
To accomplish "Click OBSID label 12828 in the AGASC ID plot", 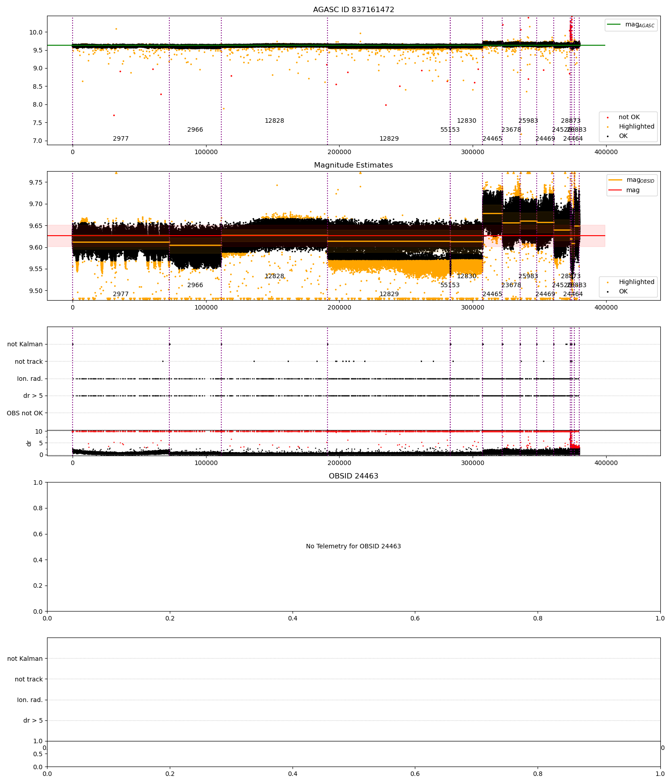I will 274,121.
